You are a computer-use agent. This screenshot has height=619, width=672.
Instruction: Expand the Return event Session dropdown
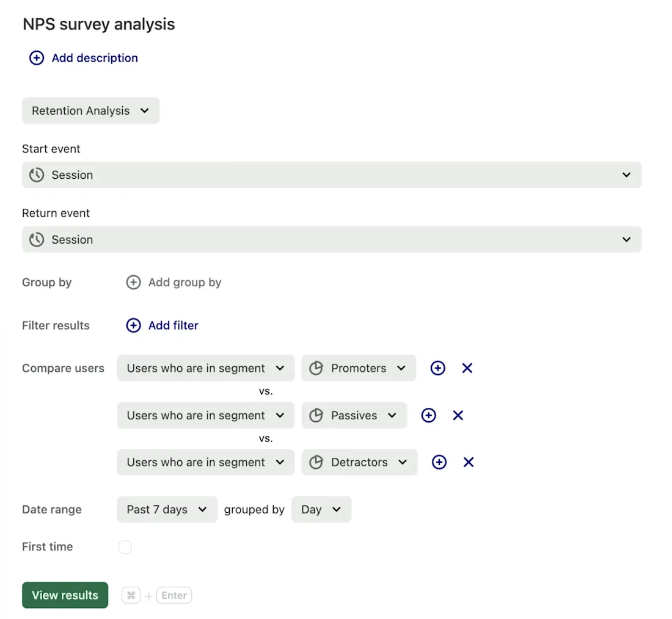[331, 240]
